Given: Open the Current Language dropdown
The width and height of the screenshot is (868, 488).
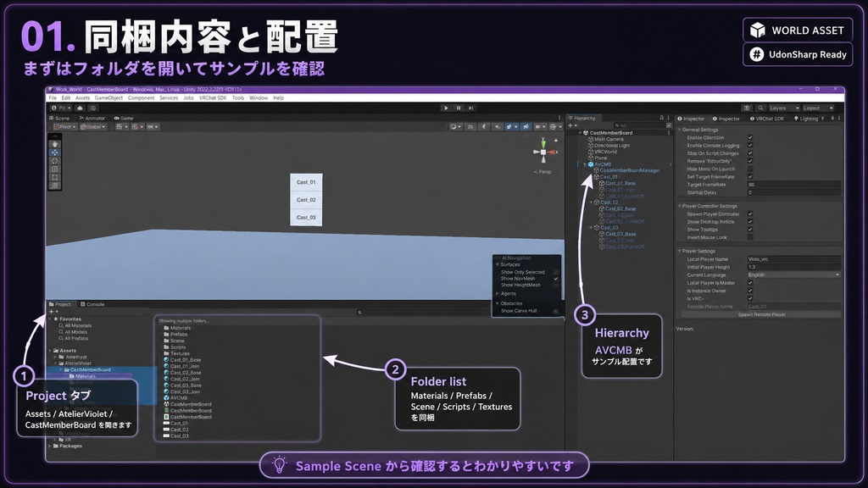Looking at the screenshot, I should pyautogui.click(x=793, y=274).
